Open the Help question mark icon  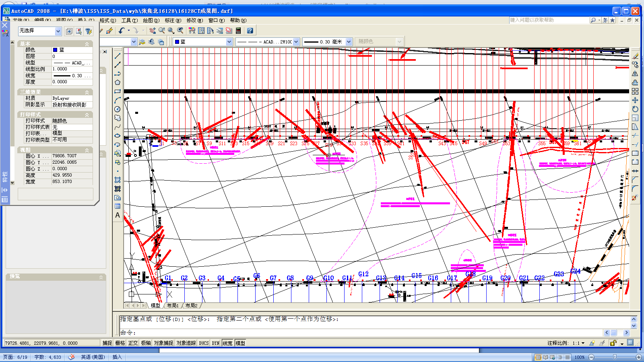click(250, 31)
